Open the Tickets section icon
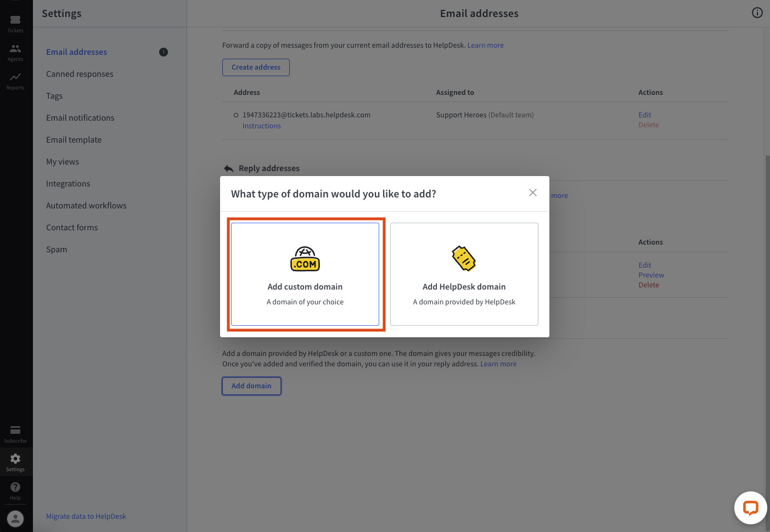The image size is (770, 532). (x=15, y=21)
